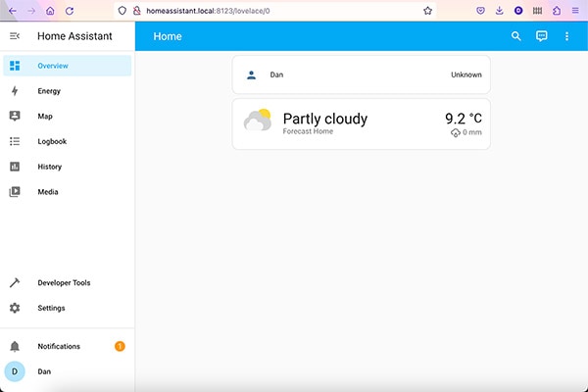Click the Home tab title in header
Screen dimensions: 588x392
[168, 36]
